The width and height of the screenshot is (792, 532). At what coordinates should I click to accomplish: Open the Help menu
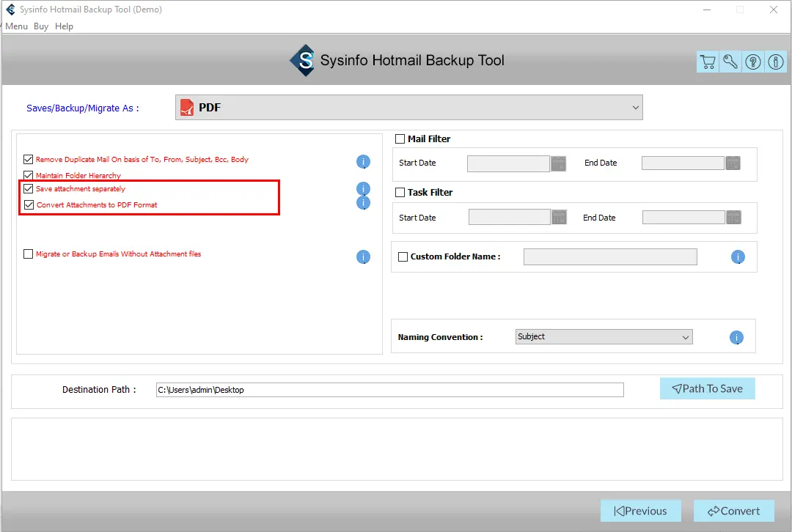[x=64, y=26]
